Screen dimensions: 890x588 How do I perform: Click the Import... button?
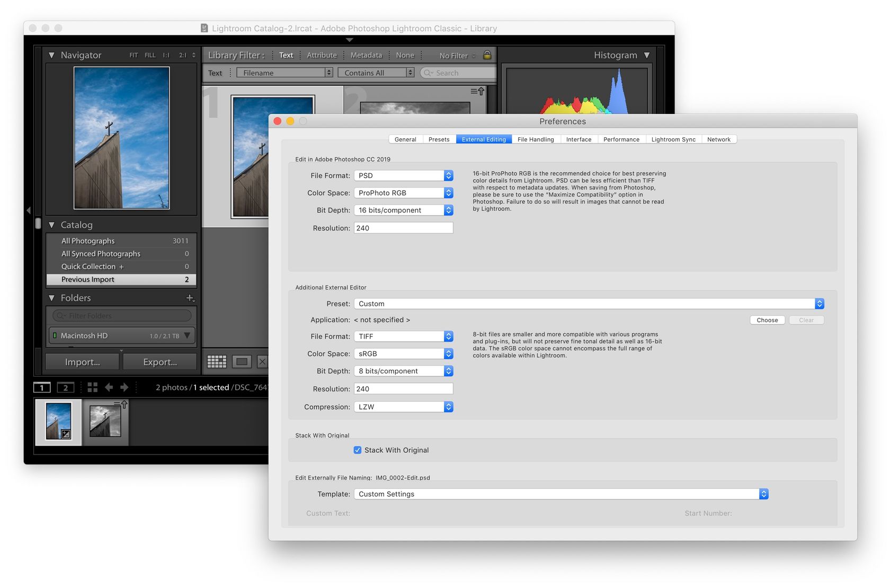pyautogui.click(x=83, y=362)
